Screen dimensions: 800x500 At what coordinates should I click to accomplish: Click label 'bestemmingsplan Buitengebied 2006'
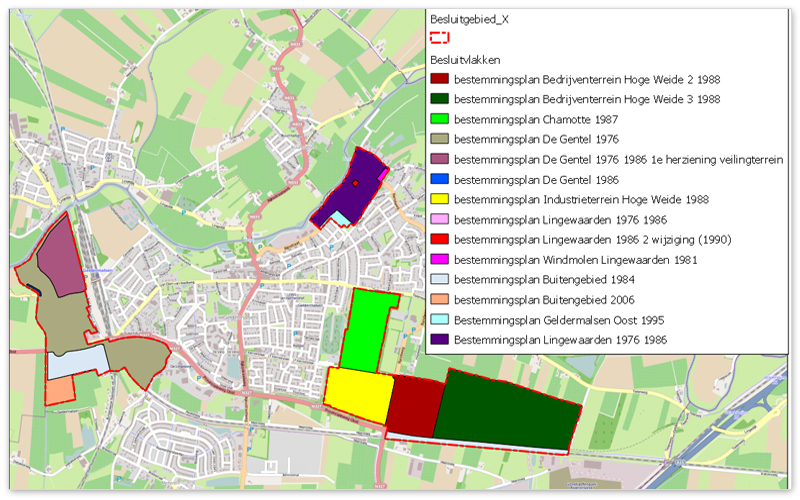(544, 300)
